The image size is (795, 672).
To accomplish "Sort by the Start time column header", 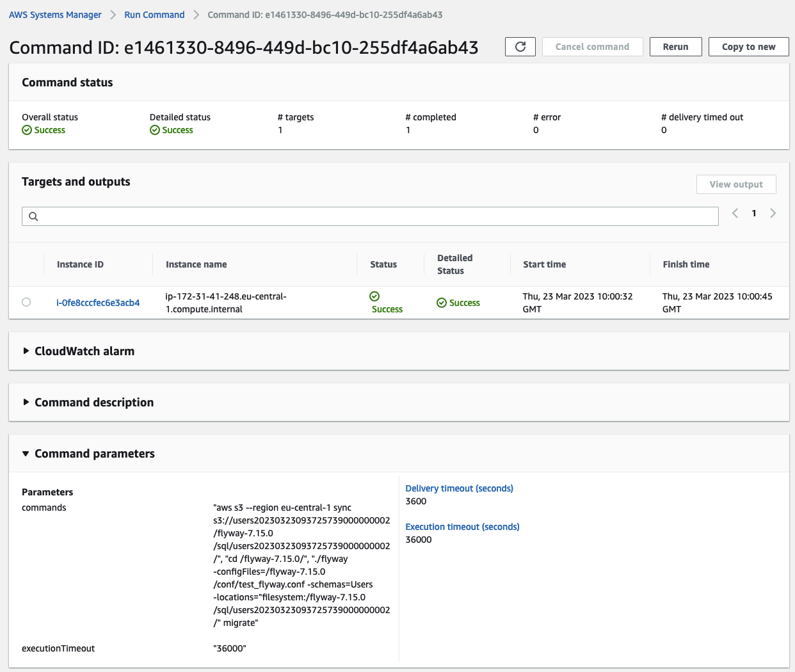I will tap(544, 264).
